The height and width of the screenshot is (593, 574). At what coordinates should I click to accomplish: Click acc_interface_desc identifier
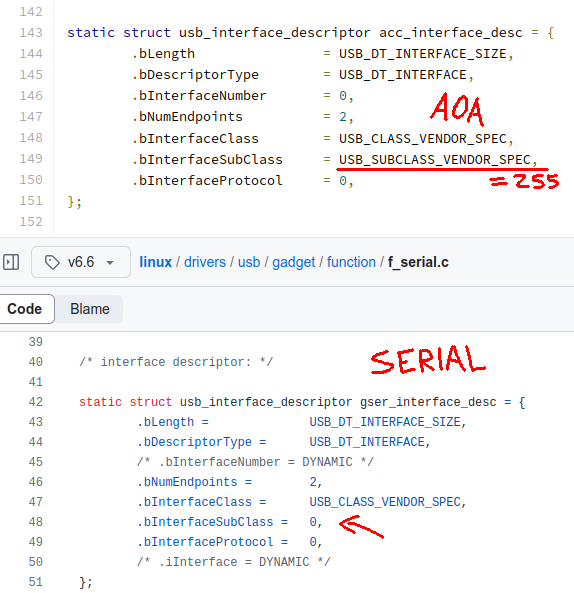450,33
